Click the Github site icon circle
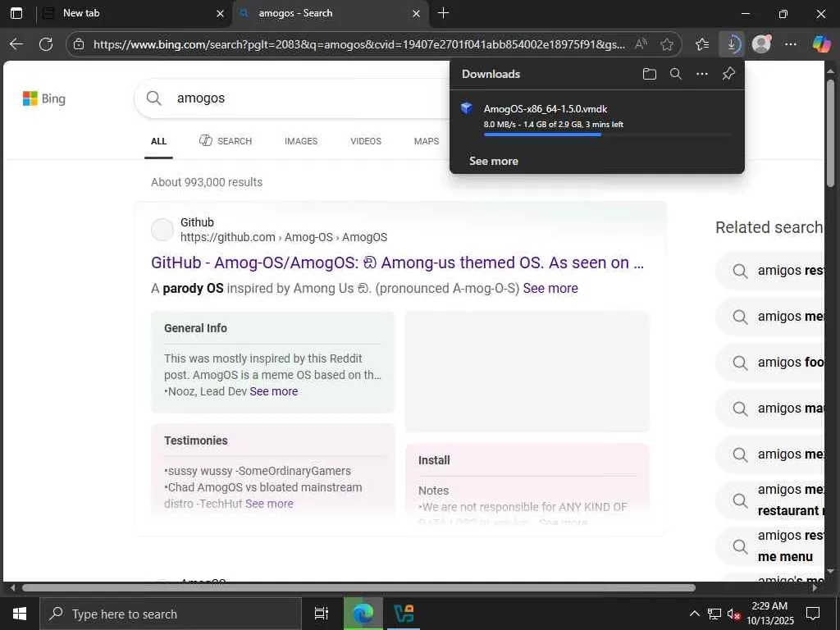The image size is (840, 630). (162, 230)
